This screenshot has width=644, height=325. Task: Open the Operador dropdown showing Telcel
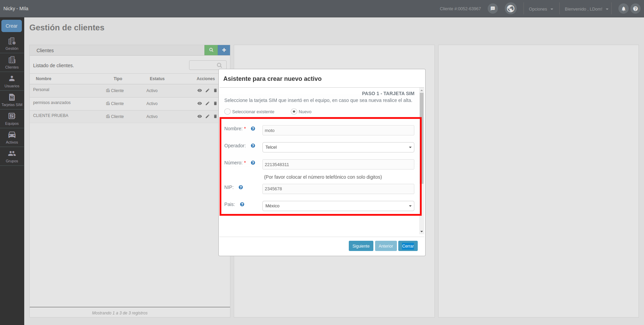point(338,147)
